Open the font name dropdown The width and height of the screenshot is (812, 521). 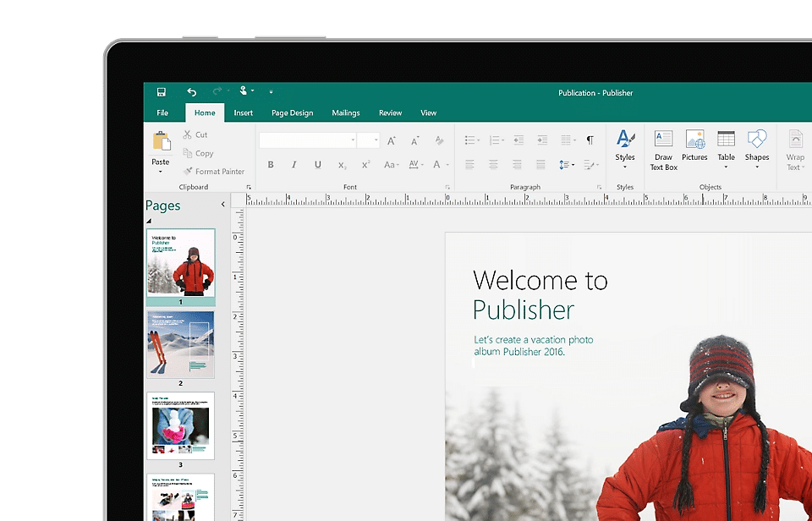point(353,140)
